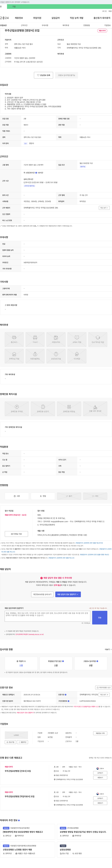The width and height of the screenshot is (112, 868).
Task: Click the 보양보조시설 welfare icon
Action: click(x=56, y=356)
